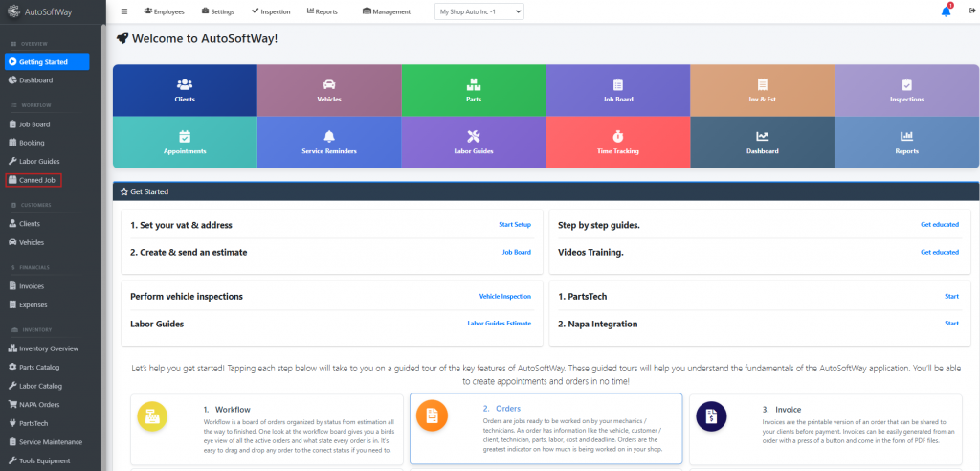Viewport: 980px width, 471px height.
Task: Click Start link next to PartsTech
Action: coord(951,297)
